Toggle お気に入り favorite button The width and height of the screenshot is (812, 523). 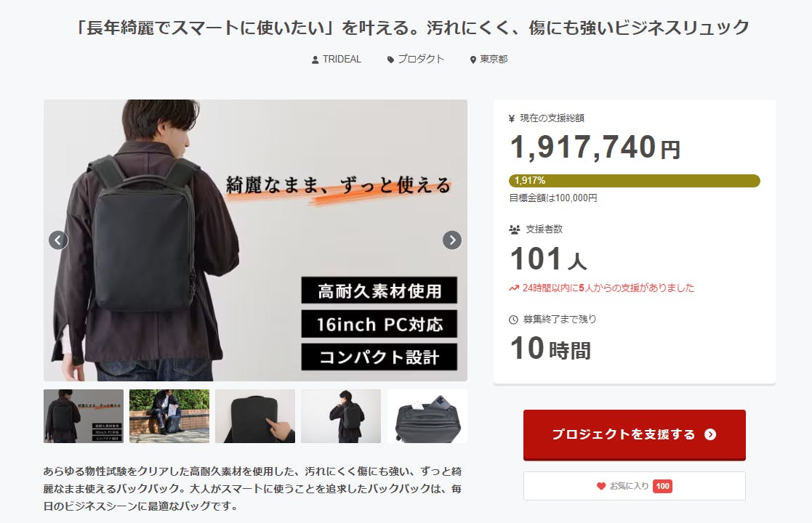(x=635, y=486)
